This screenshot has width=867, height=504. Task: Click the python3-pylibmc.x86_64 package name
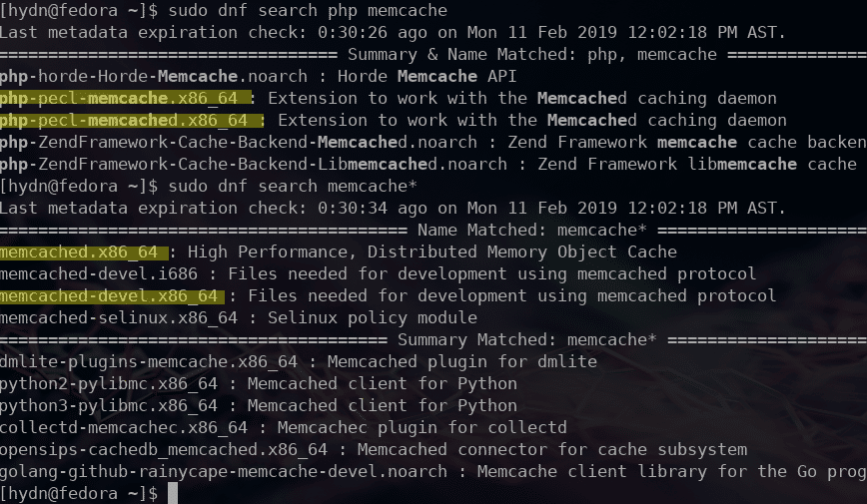click(x=108, y=405)
